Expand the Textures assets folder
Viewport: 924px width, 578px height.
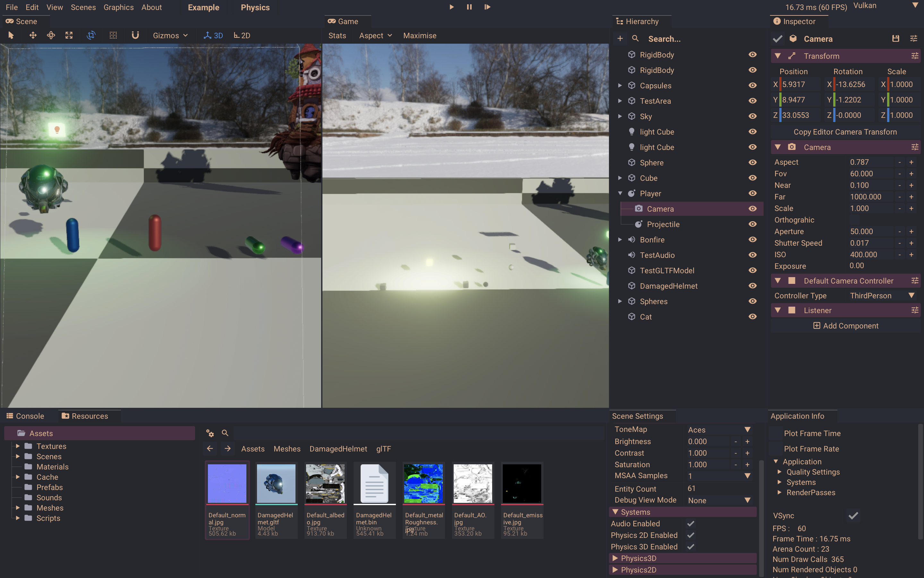tap(18, 446)
